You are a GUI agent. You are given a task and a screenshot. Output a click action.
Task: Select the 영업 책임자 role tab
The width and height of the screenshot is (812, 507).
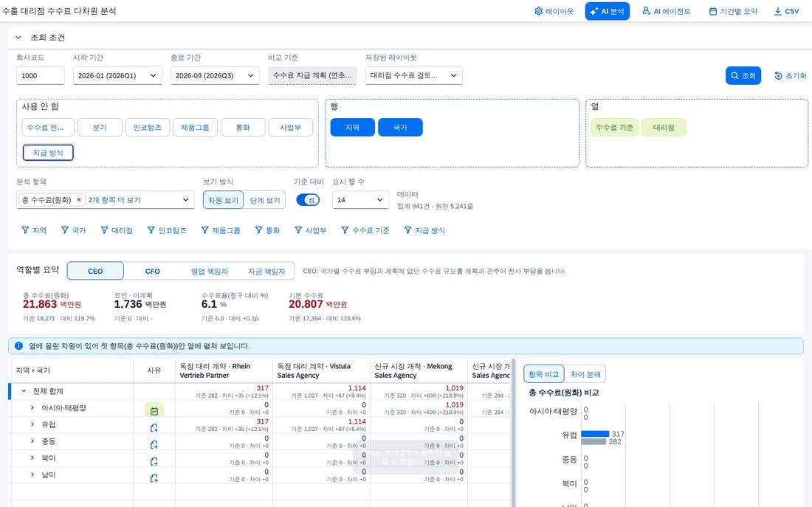209,271
